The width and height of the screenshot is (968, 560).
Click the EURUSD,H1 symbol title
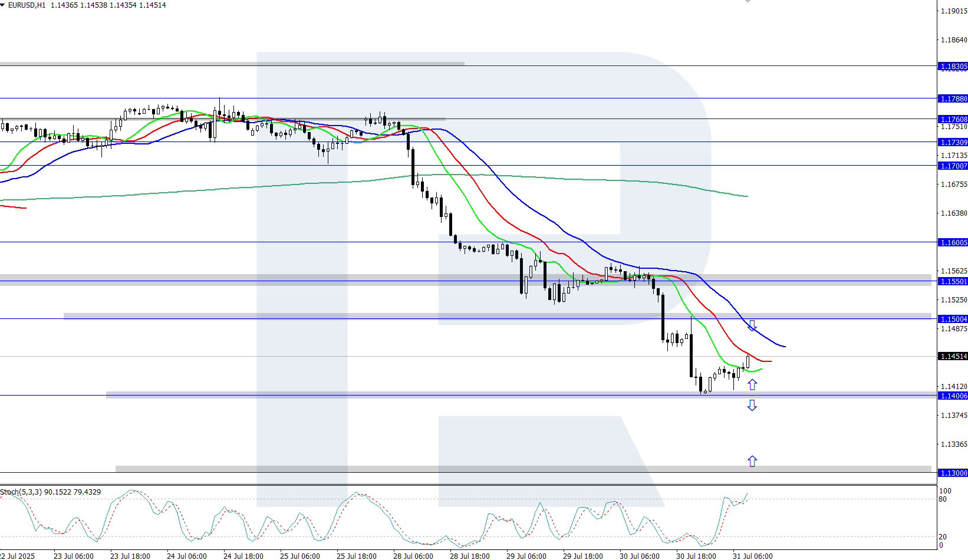(x=27, y=5)
